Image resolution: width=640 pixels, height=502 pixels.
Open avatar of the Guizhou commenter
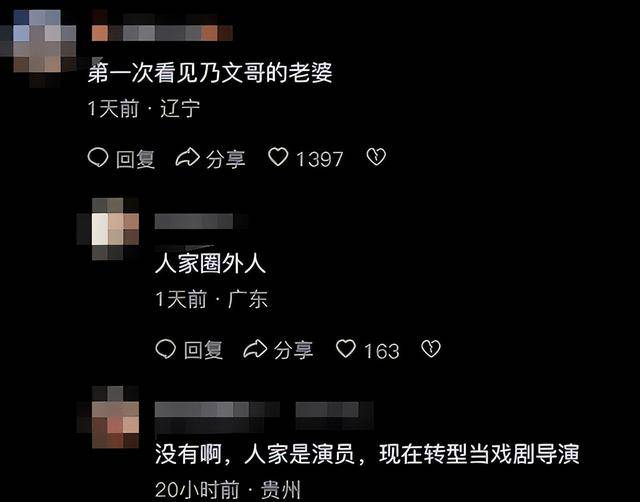point(109,417)
